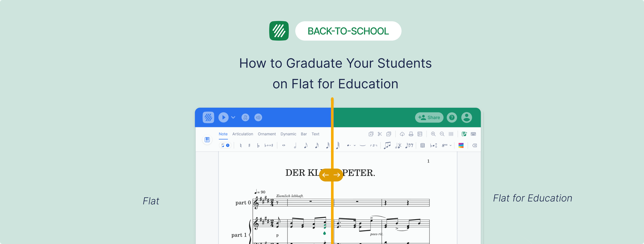644x244 pixels.
Task: Click the delete backspace icon
Action: click(475, 145)
